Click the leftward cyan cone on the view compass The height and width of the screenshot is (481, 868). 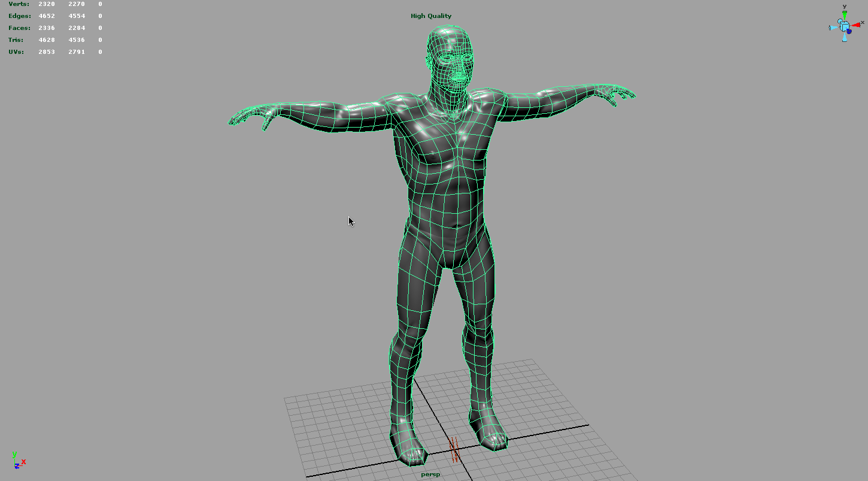click(832, 27)
